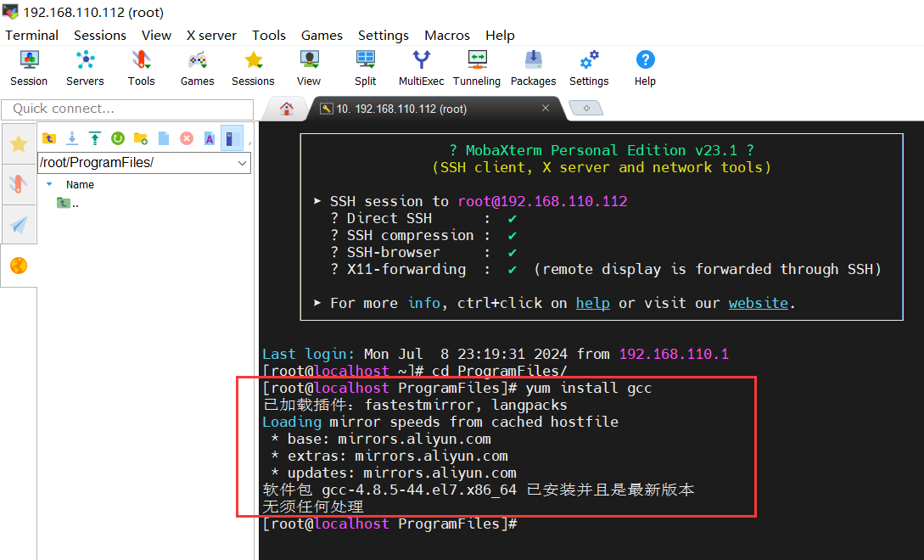Click the 'website' link in banner
The height and width of the screenshot is (560, 924).
pos(759,303)
